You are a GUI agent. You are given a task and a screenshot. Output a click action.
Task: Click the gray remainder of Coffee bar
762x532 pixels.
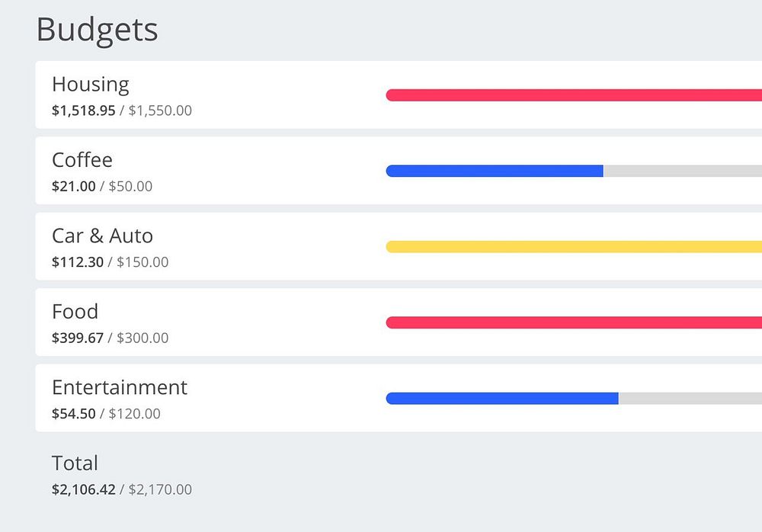click(682, 171)
